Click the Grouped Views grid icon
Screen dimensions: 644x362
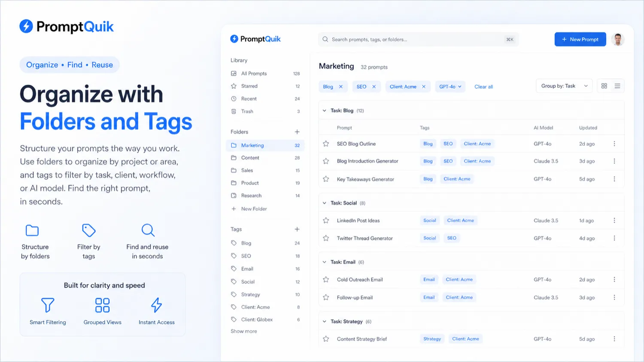tap(102, 305)
